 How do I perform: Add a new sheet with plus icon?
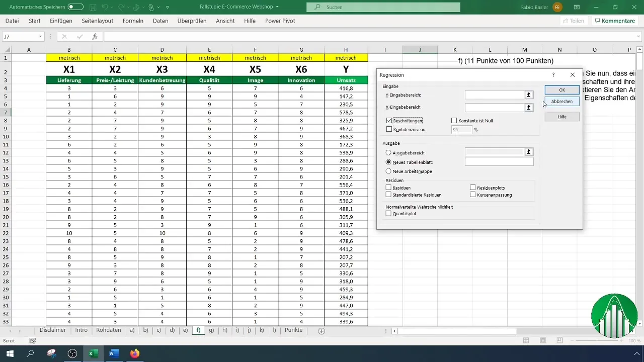tap(321, 331)
